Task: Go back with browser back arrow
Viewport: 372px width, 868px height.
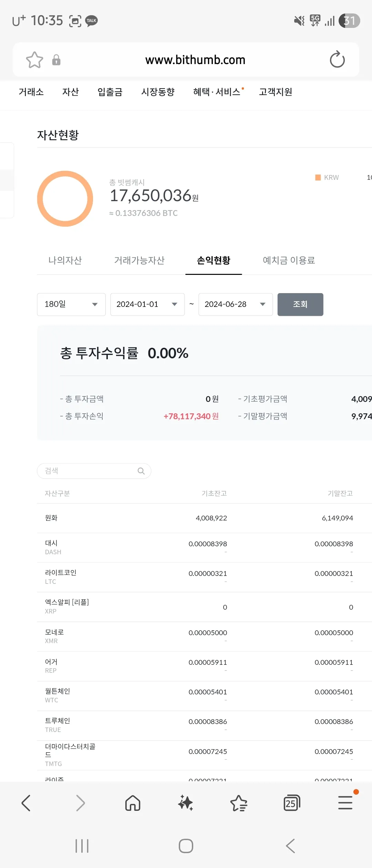Action: tap(26, 803)
